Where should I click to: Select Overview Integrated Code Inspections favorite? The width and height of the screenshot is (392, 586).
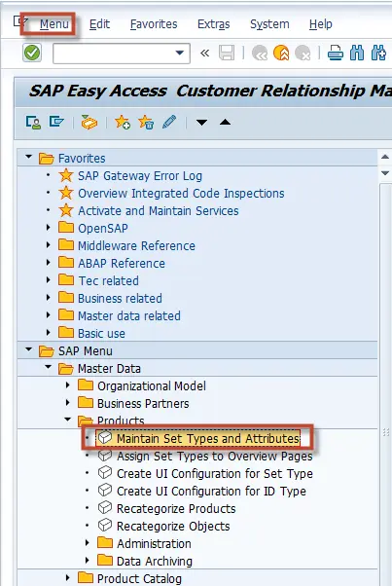coord(181,193)
